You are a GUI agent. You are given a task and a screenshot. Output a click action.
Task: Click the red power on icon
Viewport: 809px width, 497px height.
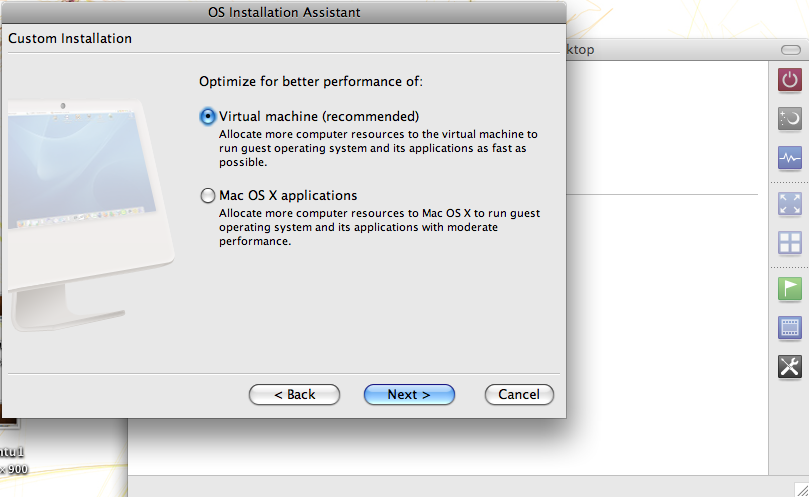click(789, 80)
